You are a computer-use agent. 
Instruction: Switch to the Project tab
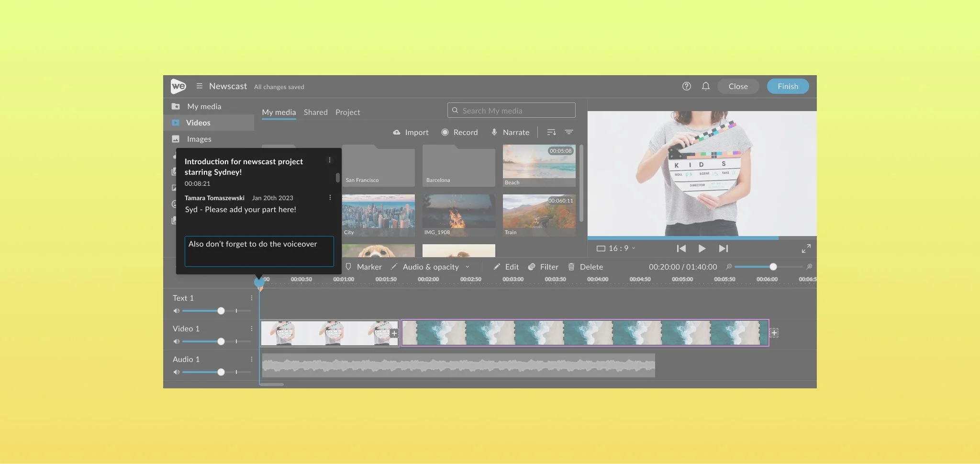click(x=347, y=112)
